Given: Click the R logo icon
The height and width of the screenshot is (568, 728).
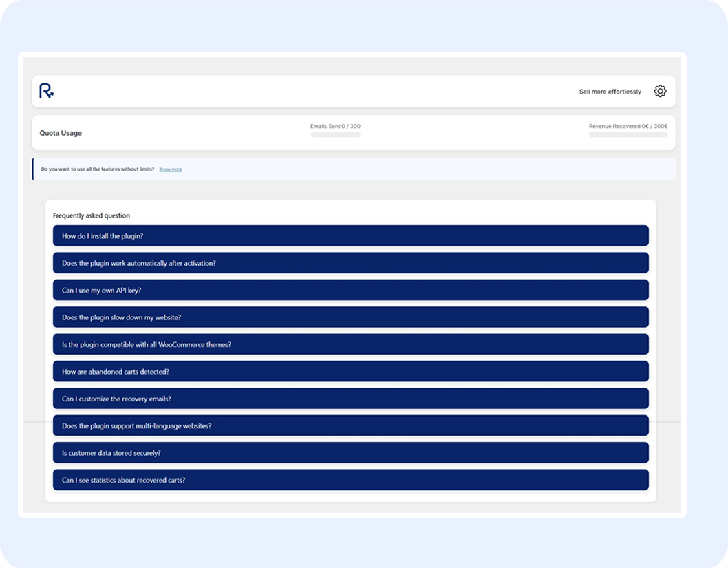Looking at the screenshot, I should [x=46, y=91].
